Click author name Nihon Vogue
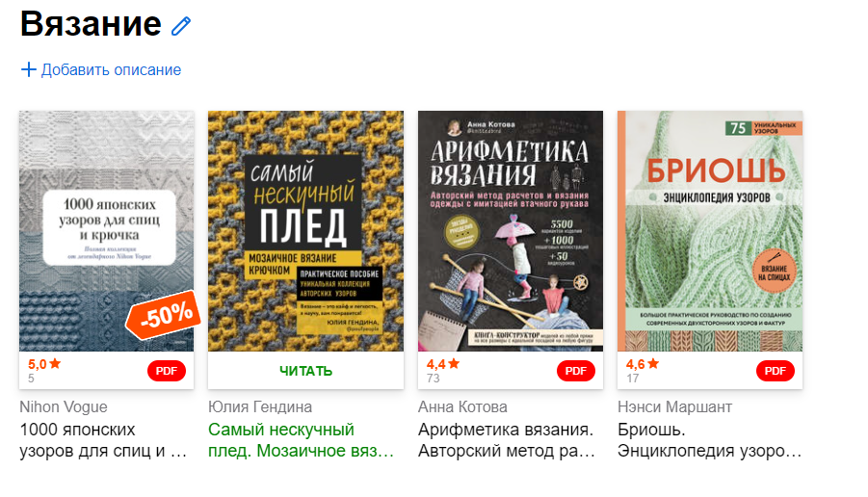 pos(64,406)
